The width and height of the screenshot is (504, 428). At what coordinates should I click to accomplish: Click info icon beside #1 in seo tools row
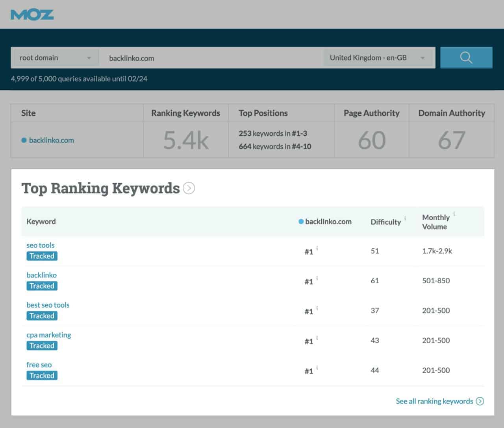click(317, 248)
